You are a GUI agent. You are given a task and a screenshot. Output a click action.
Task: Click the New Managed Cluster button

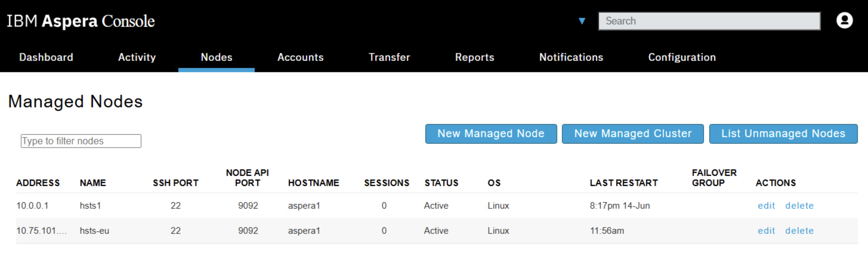point(632,134)
